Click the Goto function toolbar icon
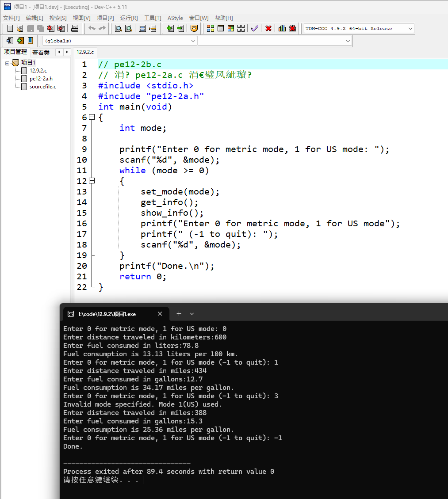The image size is (448, 499). coord(142,29)
